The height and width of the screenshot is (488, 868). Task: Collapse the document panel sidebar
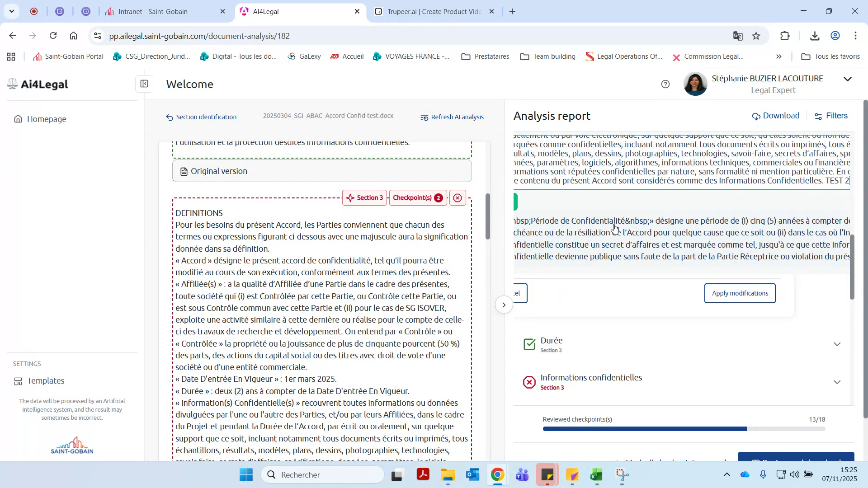pos(144,84)
